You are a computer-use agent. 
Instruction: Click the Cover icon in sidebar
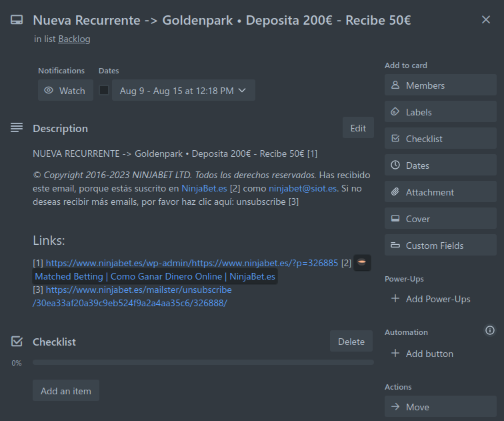395,218
